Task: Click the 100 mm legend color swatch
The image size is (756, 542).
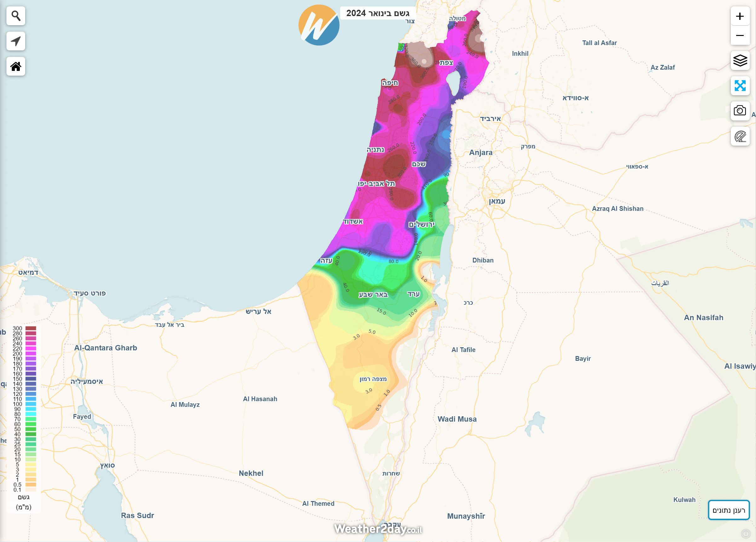Action: click(31, 404)
